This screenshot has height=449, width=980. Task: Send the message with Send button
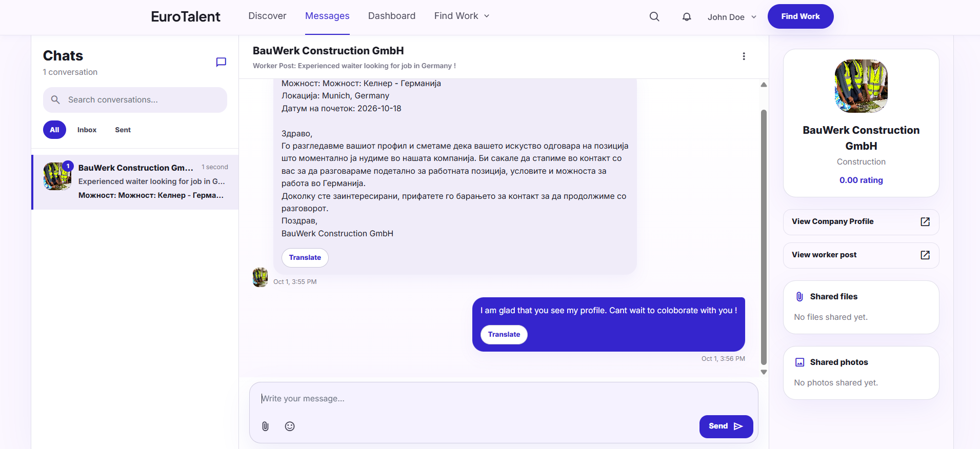726,426
